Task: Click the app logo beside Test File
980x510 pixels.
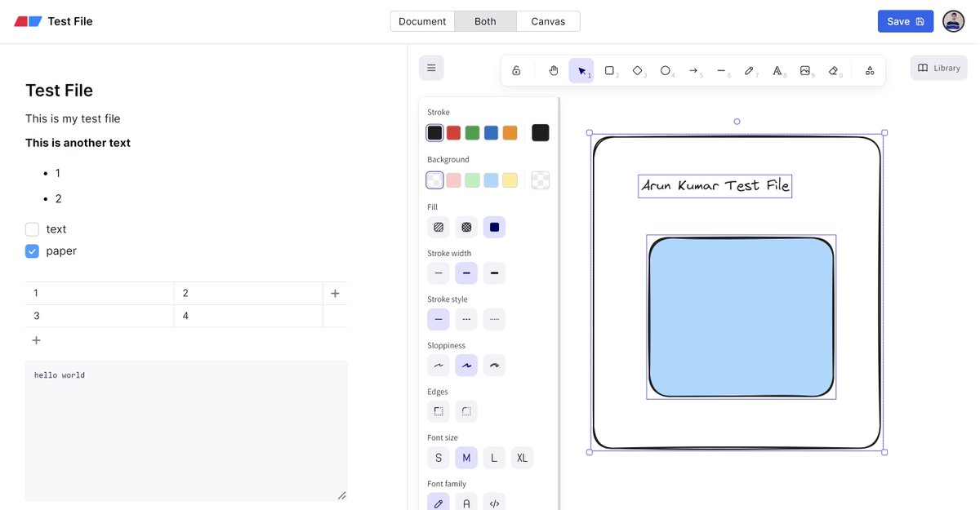Action: tap(29, 21)
